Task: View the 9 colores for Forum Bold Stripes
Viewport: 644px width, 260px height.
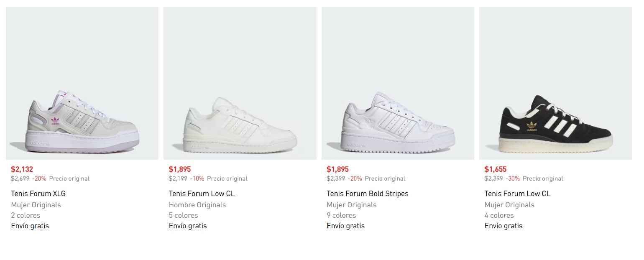Action: coord(341,215)
